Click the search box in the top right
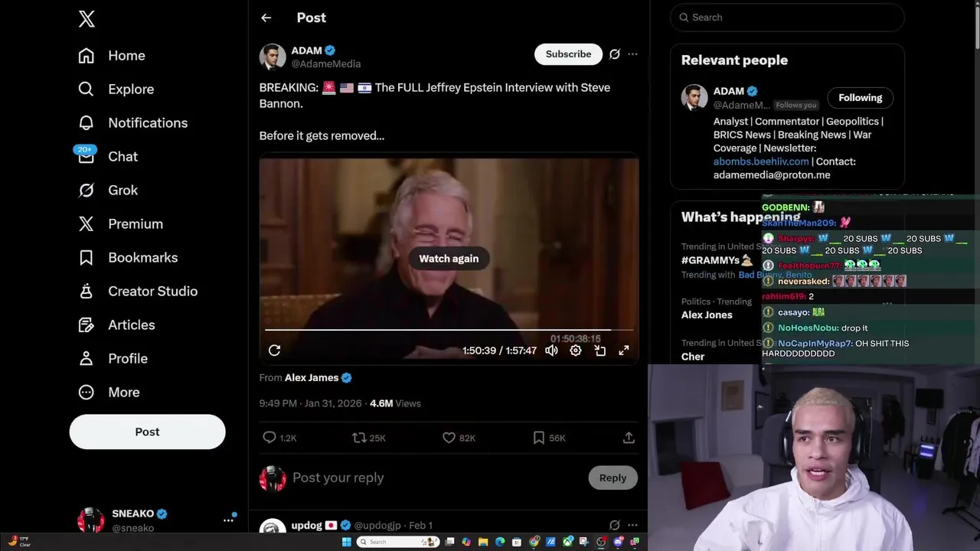980x551 pixels. (787, 18)
